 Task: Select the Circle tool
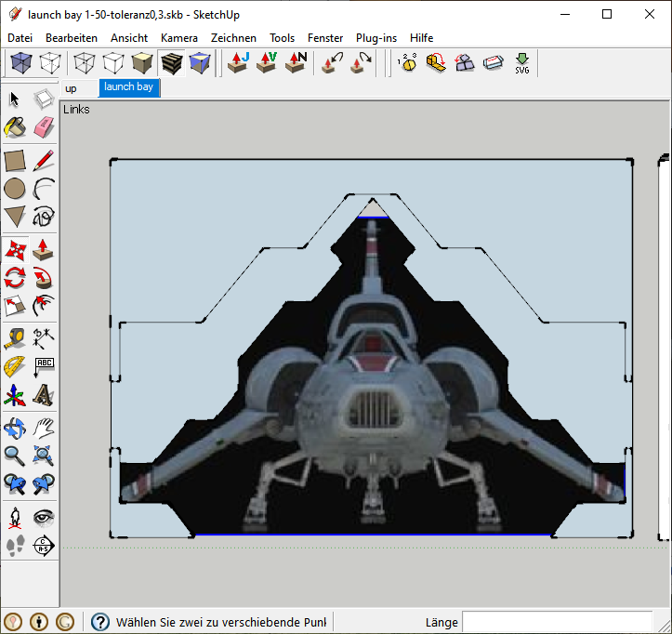click(x=15, y=189)
